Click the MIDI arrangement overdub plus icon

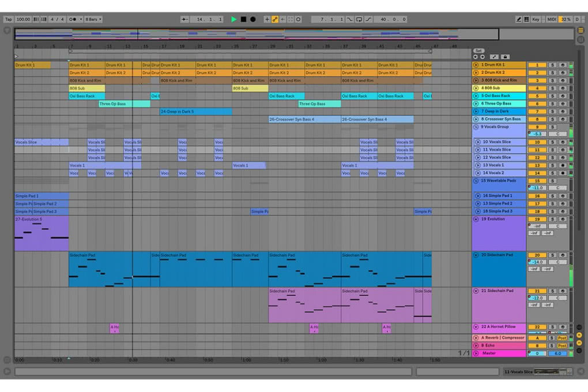click(x=267, y=19)
